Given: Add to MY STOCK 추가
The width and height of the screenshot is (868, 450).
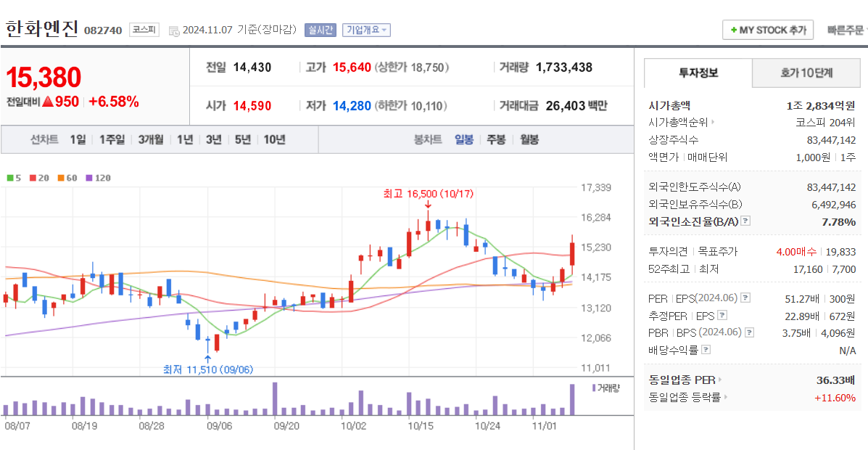Looking at the screenshot, I should coord(768,30).
